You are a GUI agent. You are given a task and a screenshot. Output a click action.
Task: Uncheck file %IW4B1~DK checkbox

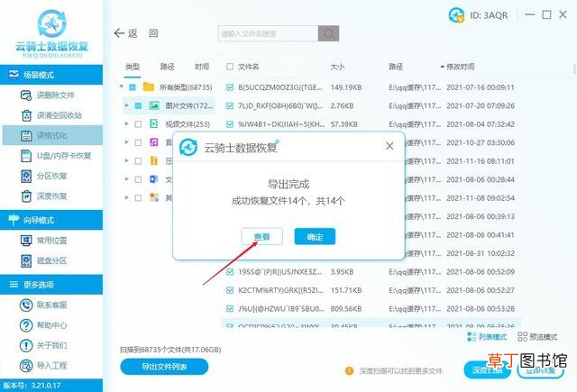pos(230,124)
